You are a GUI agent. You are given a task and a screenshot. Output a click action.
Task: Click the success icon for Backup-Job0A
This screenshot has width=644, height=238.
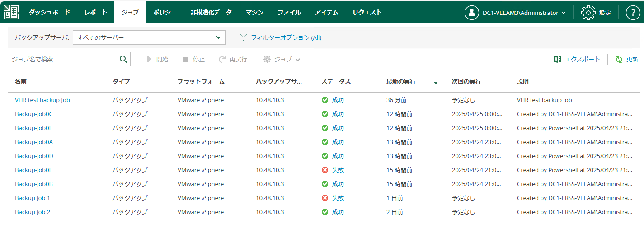(325, 142)
